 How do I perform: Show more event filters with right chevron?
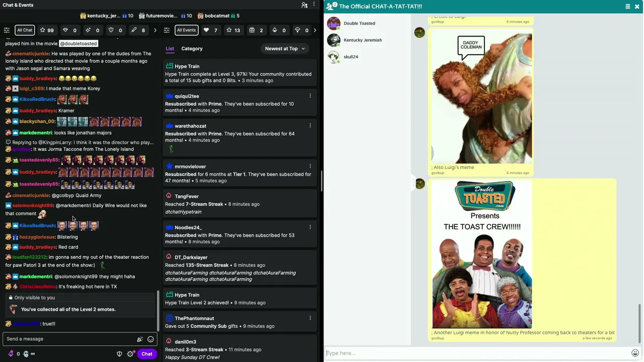(315, 30)
